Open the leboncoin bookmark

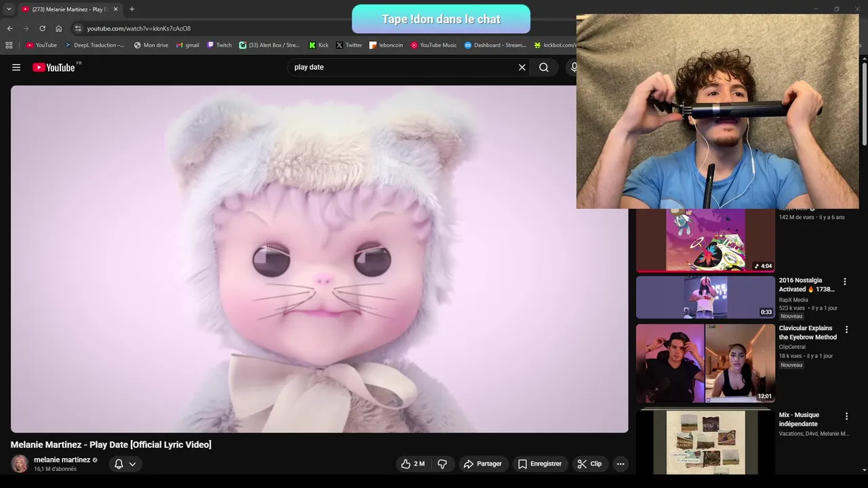(x=386, y=45)
